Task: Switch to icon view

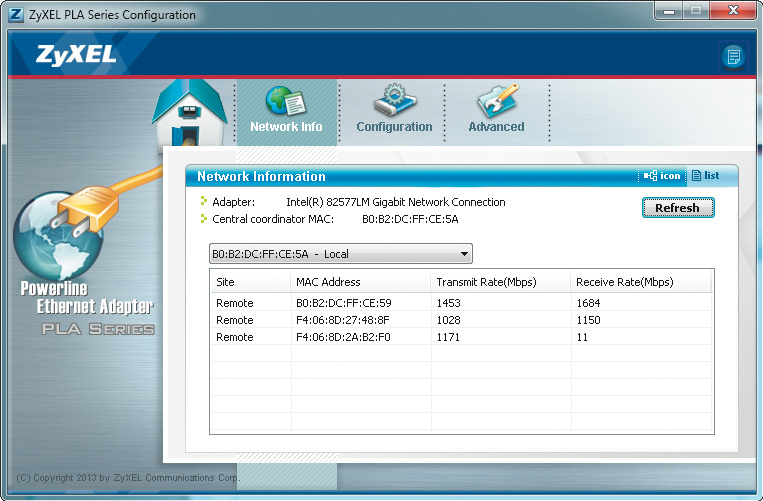Action: 663,176
